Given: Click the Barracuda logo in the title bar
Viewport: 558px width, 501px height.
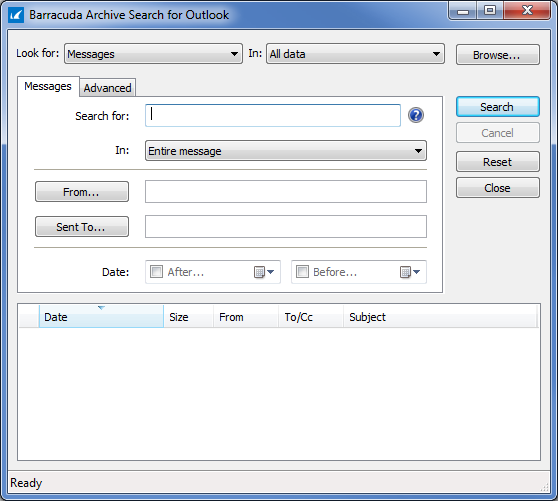Looking at the screenshot, I should [16, 15].
